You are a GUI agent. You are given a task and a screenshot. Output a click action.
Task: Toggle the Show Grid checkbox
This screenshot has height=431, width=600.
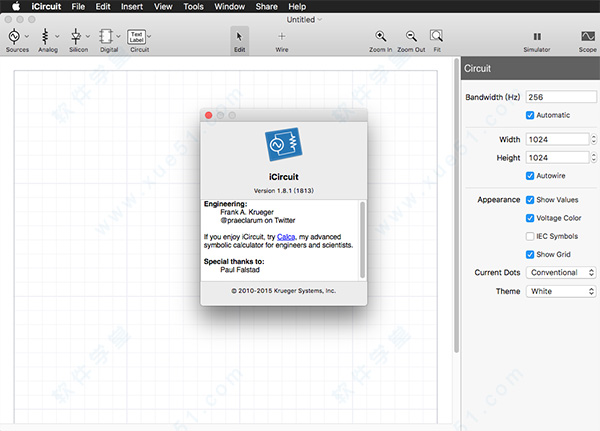[x=530, y=255]
